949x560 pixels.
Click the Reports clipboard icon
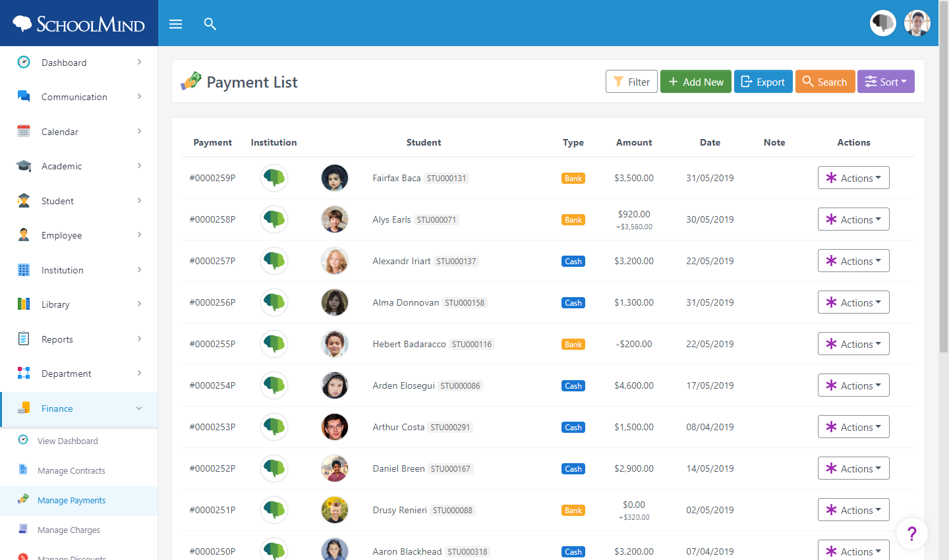(x=24, y=339)
